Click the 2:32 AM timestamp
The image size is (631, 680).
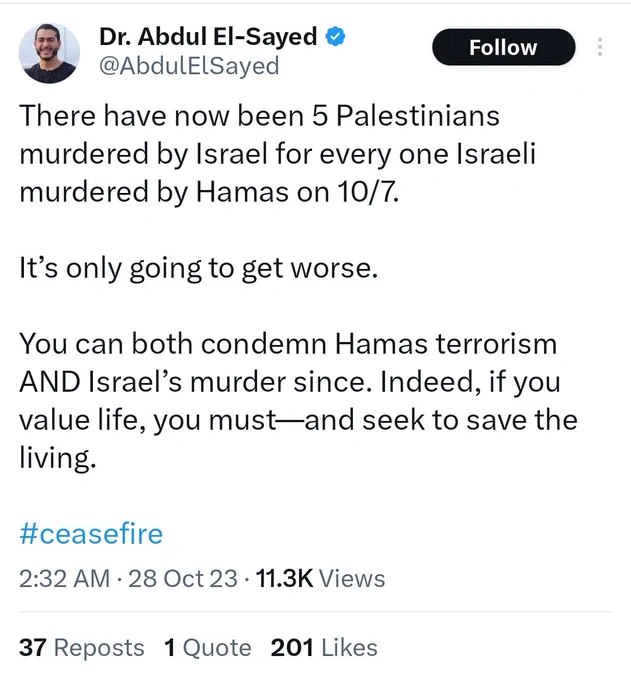tap(65, 579)
